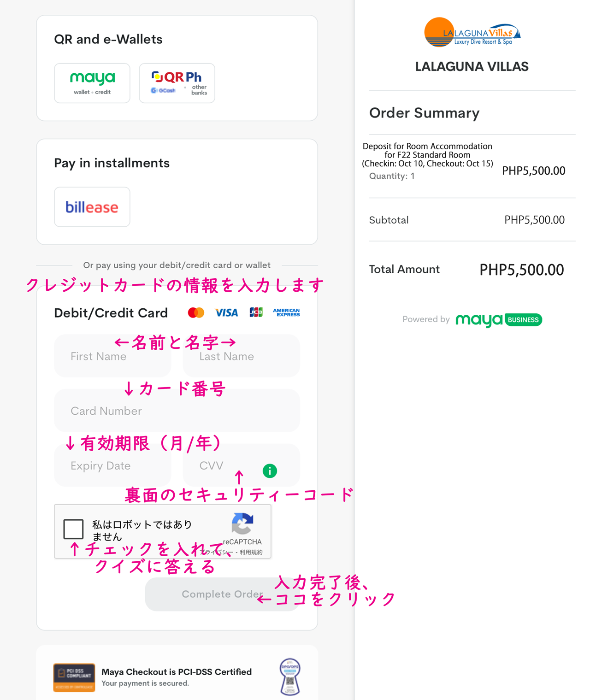This screenshot has width=590, height=700.
Task: Select the Expiry Date field
Action: 112,465
